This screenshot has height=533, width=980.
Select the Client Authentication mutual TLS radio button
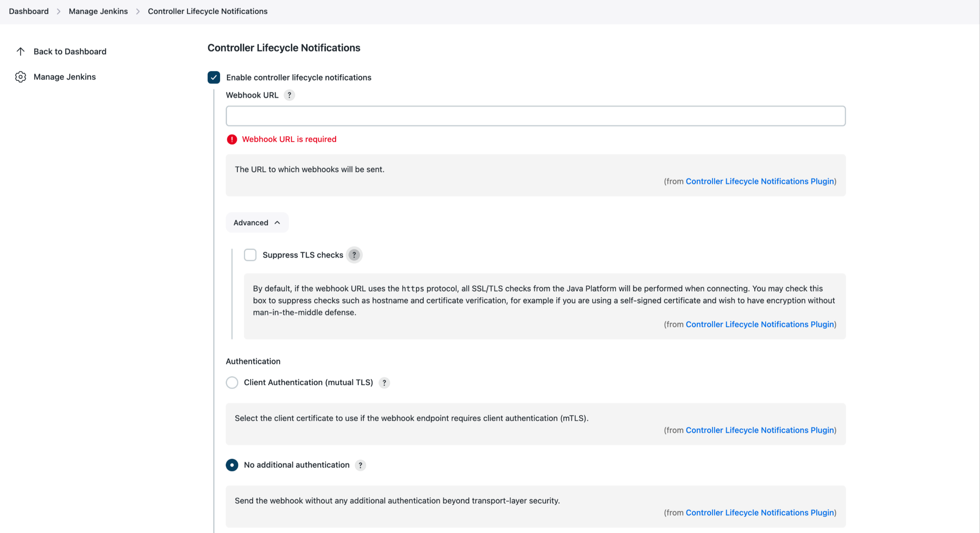tap(232, 382)
